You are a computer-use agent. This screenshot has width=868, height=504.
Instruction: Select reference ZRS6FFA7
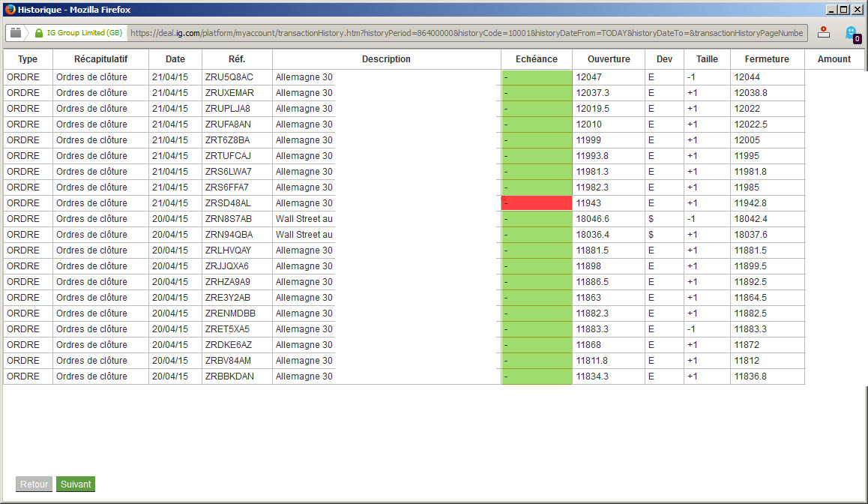tap(226, 187)
